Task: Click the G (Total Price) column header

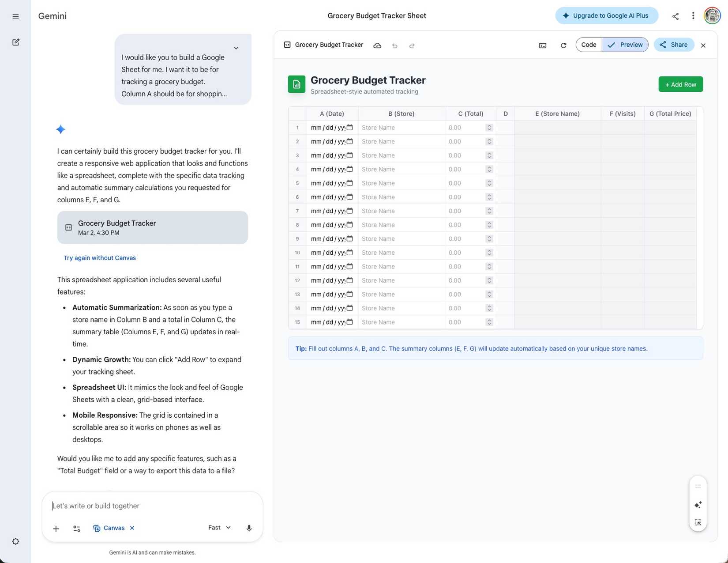Action: pos(670,113)
